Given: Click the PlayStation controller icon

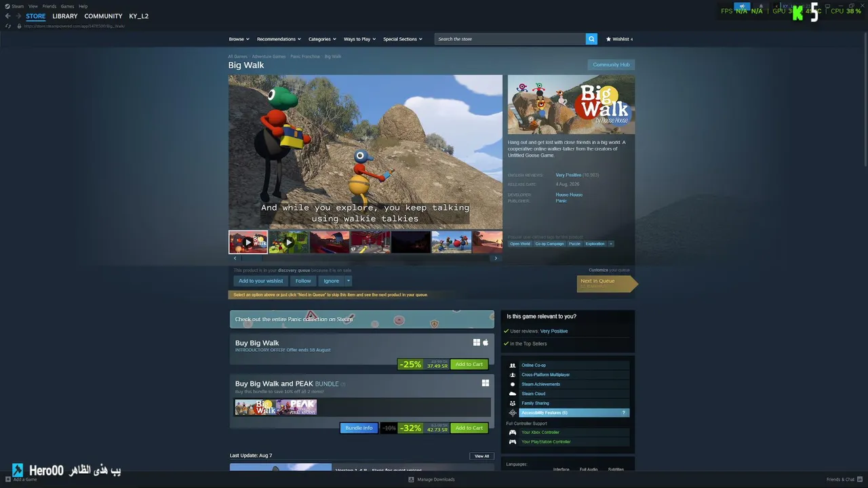Looking at the screenshot, I should (x=513, y=442).
